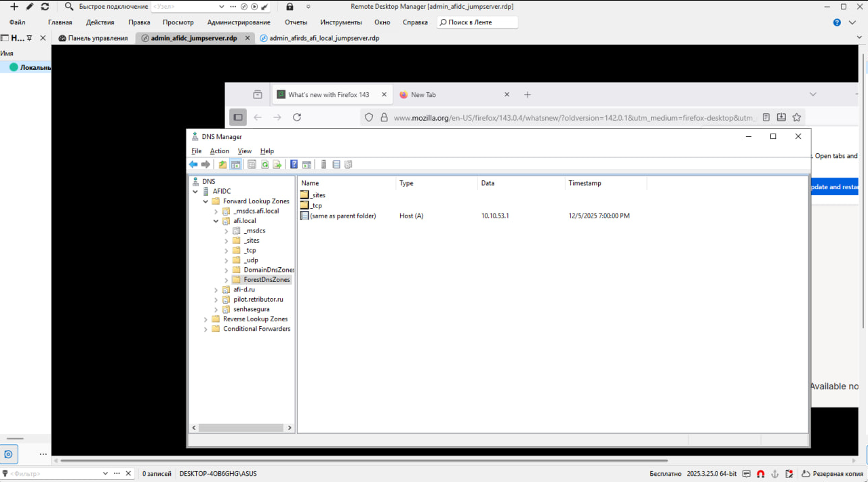This screenshot has width=868, height=482.
Task: Click the Export List icon in DNS toolbar
Action: coord(277,164)
